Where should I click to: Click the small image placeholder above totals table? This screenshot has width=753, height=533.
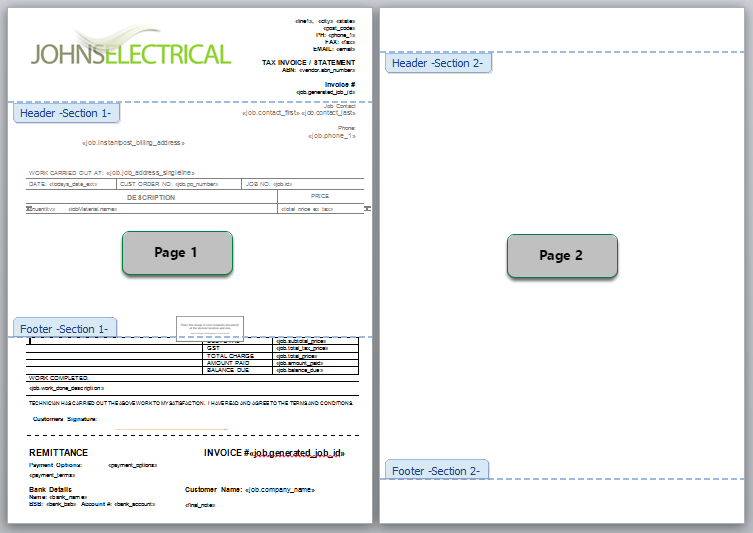pos(210,328)
